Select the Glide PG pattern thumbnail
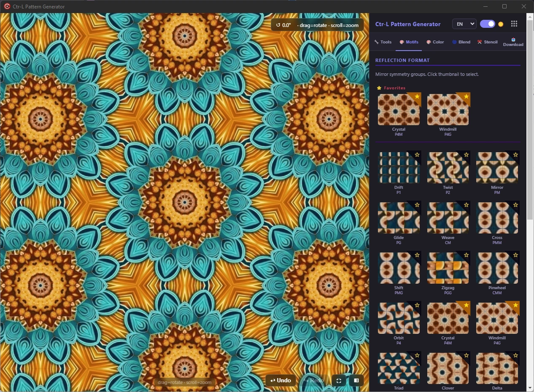 (x=399, y=218)
